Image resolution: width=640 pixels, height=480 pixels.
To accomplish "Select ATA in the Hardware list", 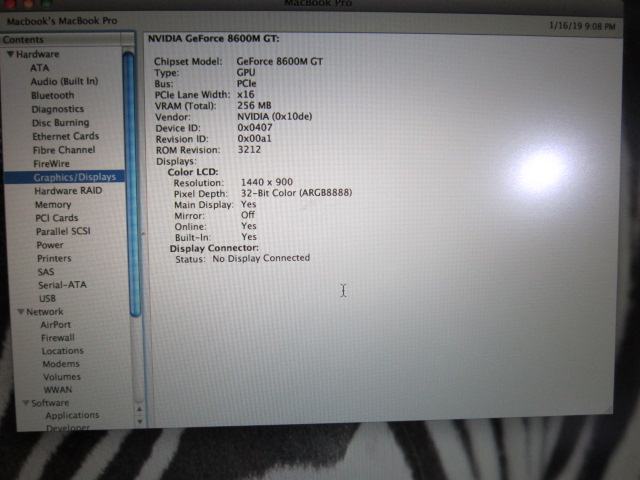I will pos(40,68).
